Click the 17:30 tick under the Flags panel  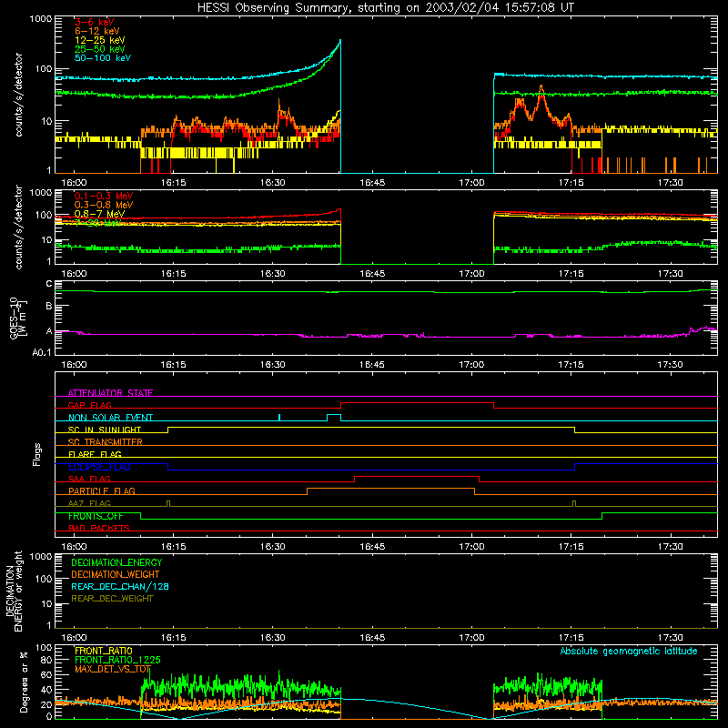(670, 547)
